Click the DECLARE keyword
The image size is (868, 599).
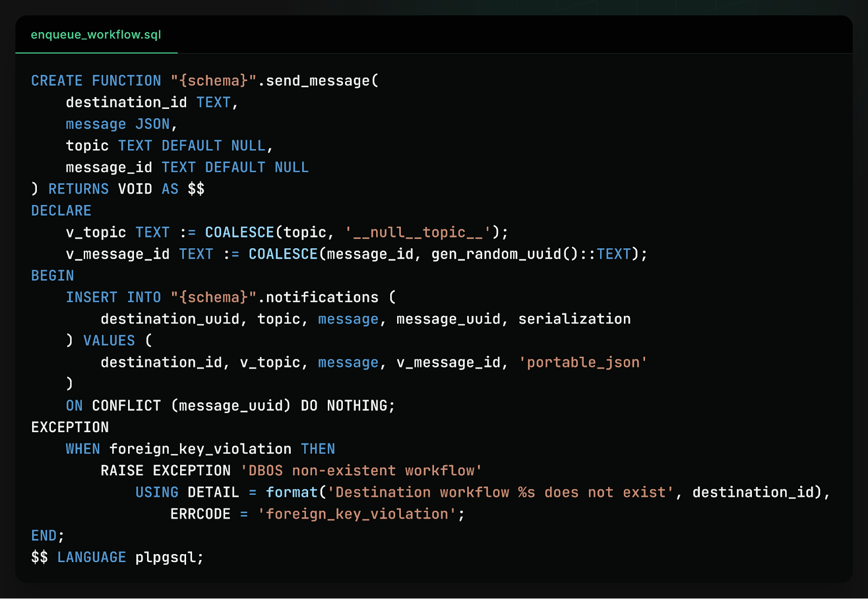[x=61, y=210]
